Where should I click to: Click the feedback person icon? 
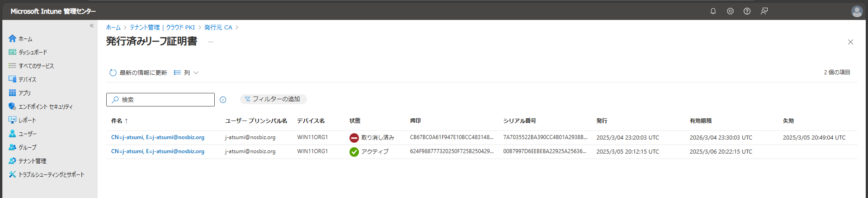point(764,11)
